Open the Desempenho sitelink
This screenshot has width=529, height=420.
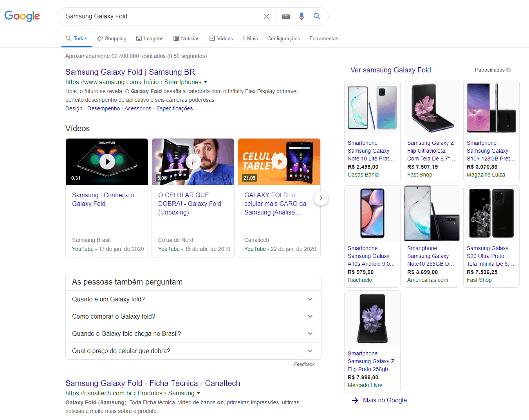click(x=104, y=108)
